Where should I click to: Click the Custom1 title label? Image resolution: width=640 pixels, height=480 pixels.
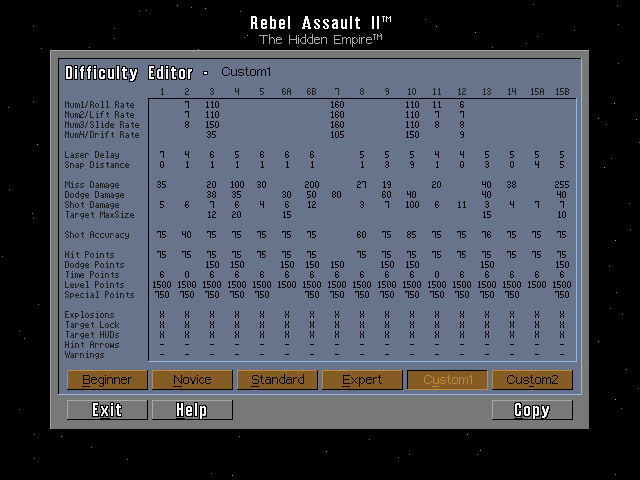coord(246,72)
